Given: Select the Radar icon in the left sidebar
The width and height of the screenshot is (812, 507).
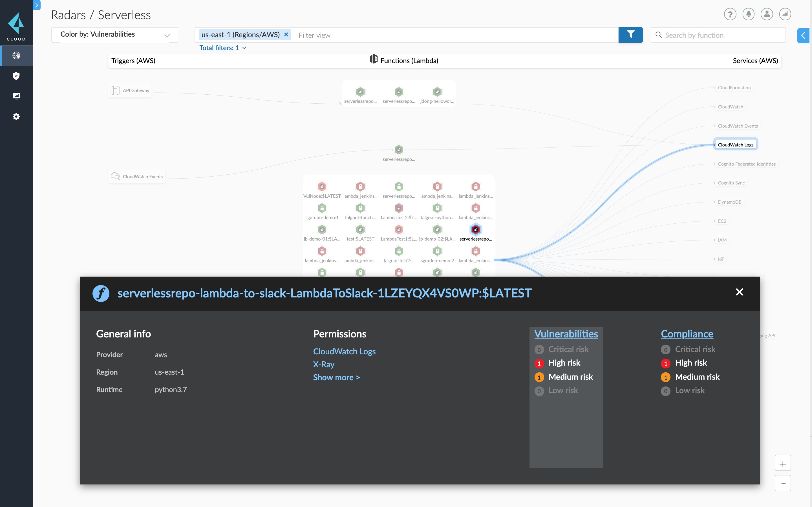Looking at the screenshot, I should (16, 55).
